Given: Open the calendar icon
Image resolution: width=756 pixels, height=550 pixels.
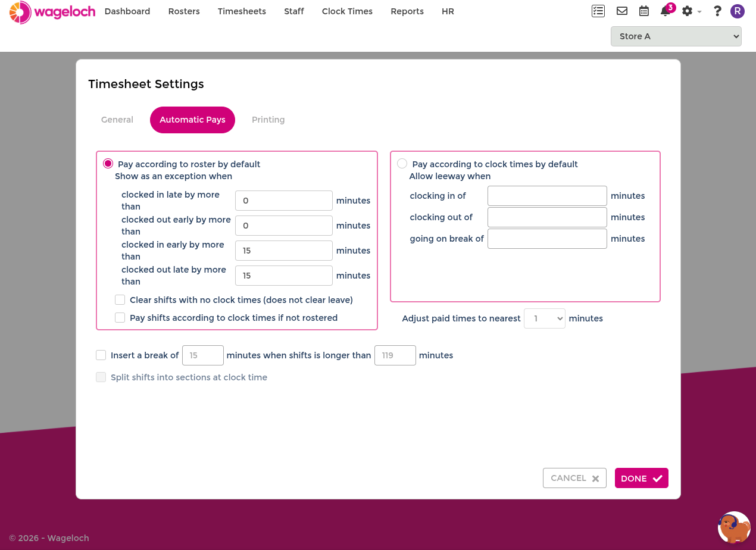Looking at the screenshot, I should pos(643,11).
